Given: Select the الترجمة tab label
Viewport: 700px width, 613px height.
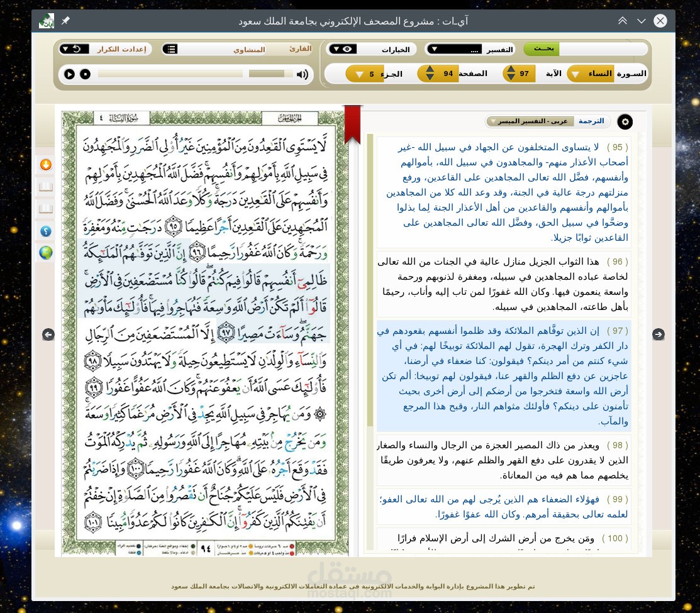Looking at the screenshot, I should pyautogui.click(x=591, y=121).
